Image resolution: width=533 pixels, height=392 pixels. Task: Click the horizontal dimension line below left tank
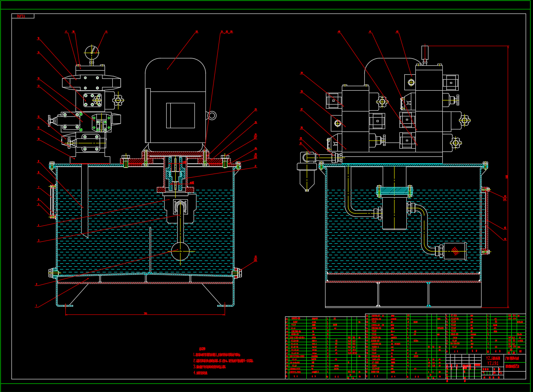tap(145, 315)
